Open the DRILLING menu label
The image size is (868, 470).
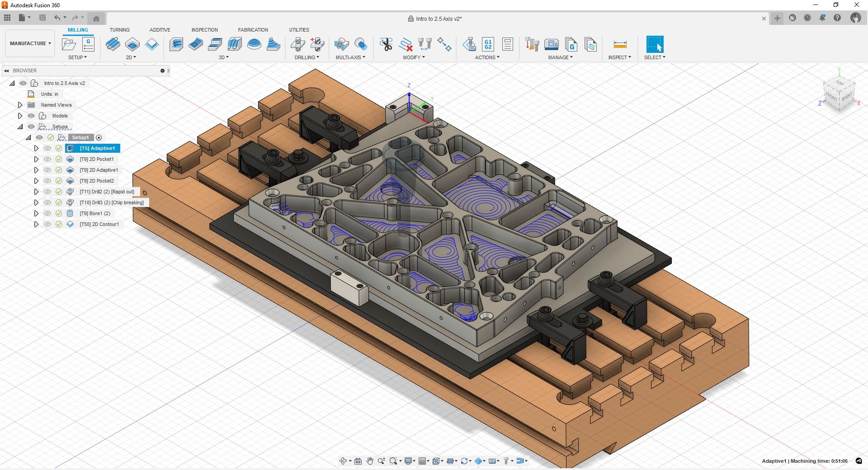[307, 57]
